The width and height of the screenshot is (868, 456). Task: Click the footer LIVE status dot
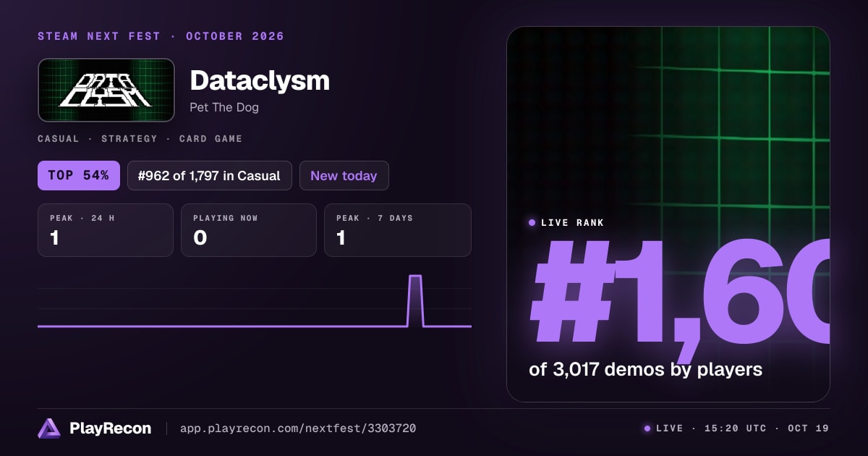pos(647,428)
